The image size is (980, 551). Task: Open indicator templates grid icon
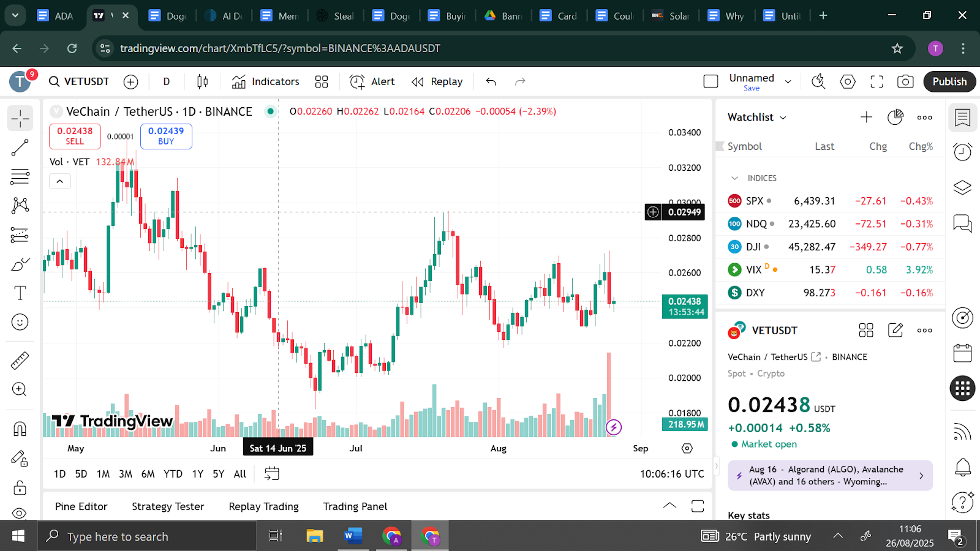coord(322,81)
